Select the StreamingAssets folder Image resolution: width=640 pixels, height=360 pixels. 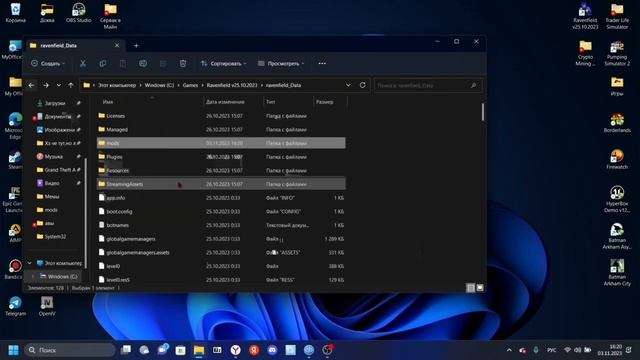(x=221, y=184)
